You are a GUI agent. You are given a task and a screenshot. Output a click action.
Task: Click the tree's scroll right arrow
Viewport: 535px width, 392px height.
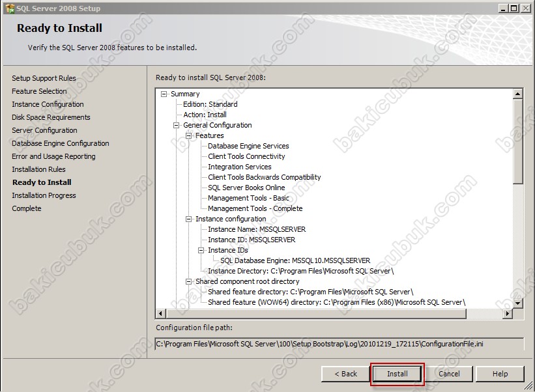(x=508, y=313)
